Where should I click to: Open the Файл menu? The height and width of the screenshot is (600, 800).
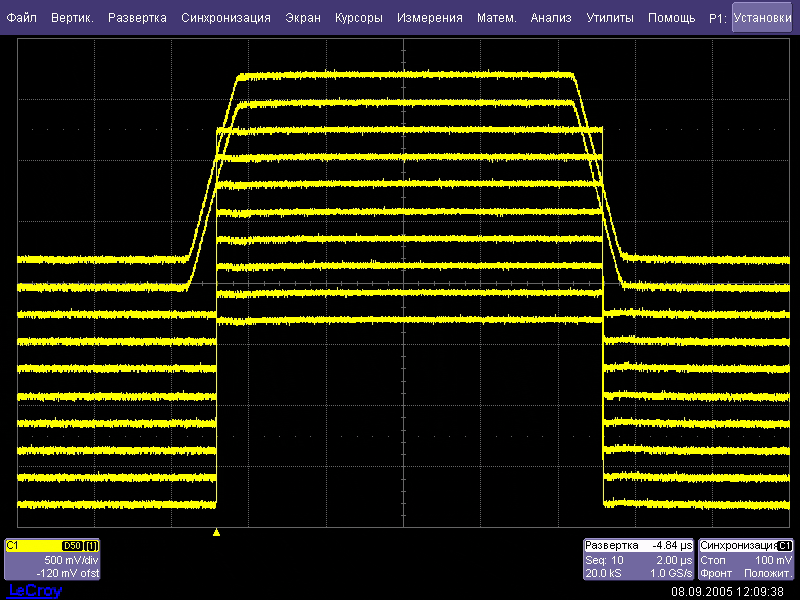tap(22, 18)
